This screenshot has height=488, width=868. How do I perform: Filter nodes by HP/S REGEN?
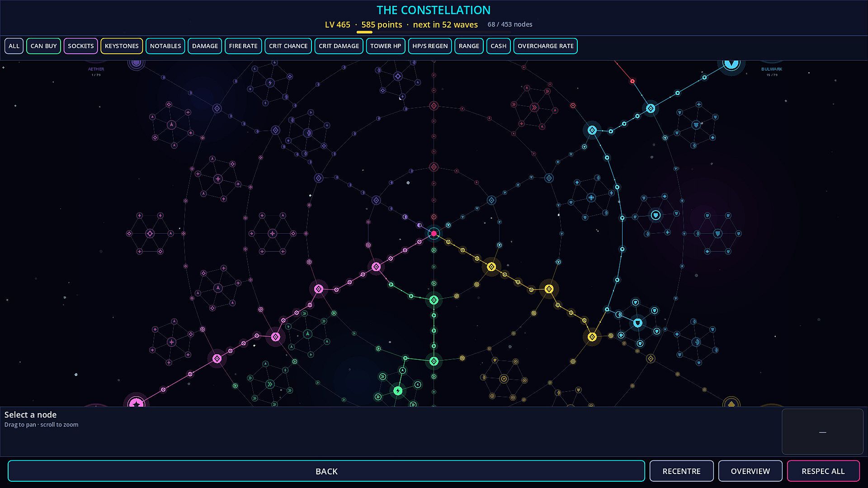point(430,46)
